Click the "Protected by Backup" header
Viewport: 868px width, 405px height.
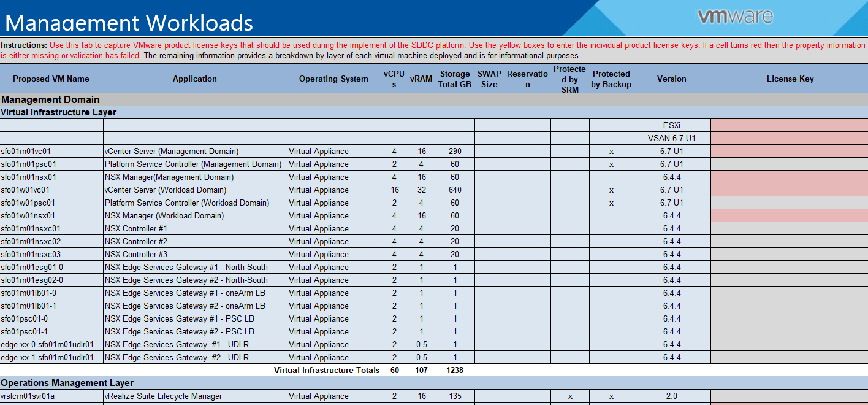pyautogui.click(x=611, y=79)
